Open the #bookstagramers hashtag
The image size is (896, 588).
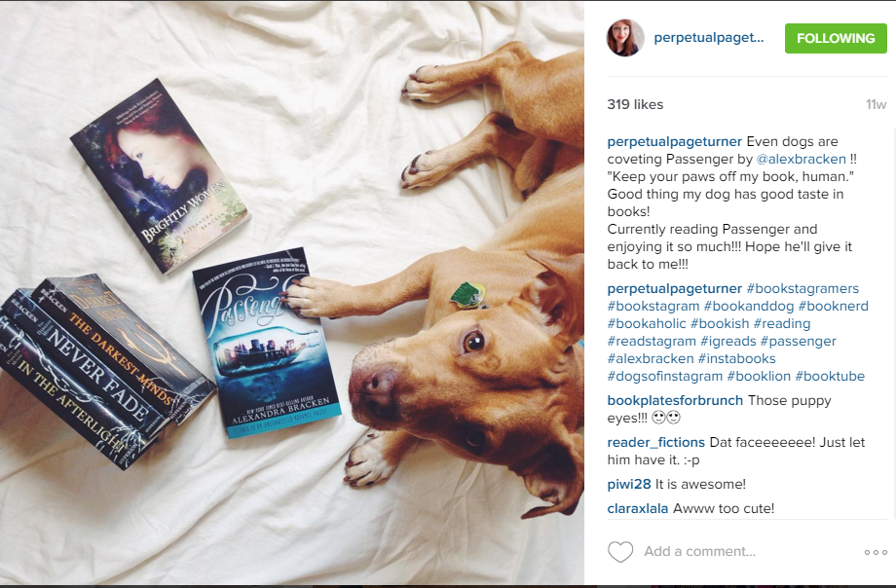coord(803,288)
